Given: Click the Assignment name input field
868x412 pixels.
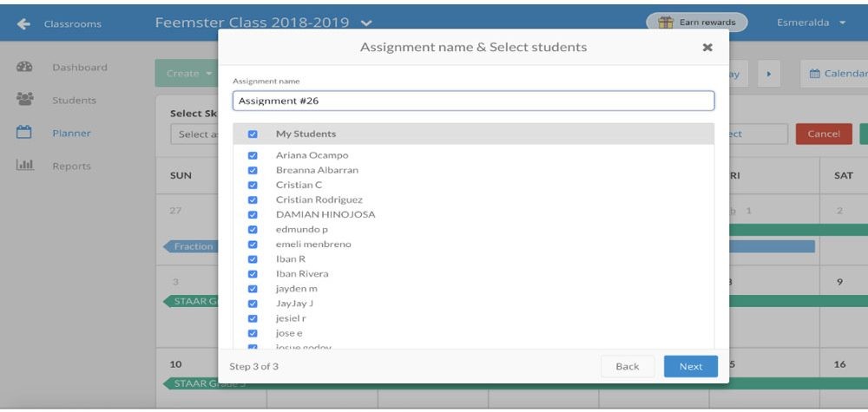Looking at the screenshot, I should (x=473, y=101).
